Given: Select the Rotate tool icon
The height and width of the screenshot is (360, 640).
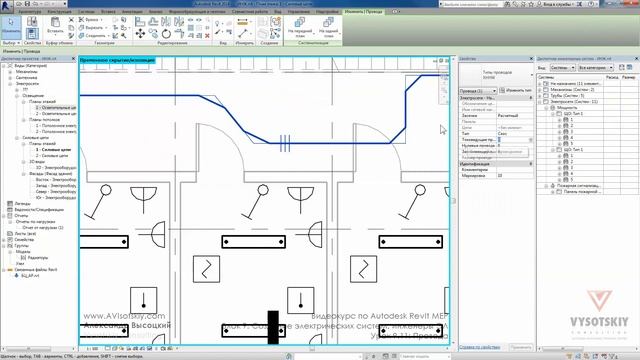Looking at the screenshot, I should tap(166, 33).
